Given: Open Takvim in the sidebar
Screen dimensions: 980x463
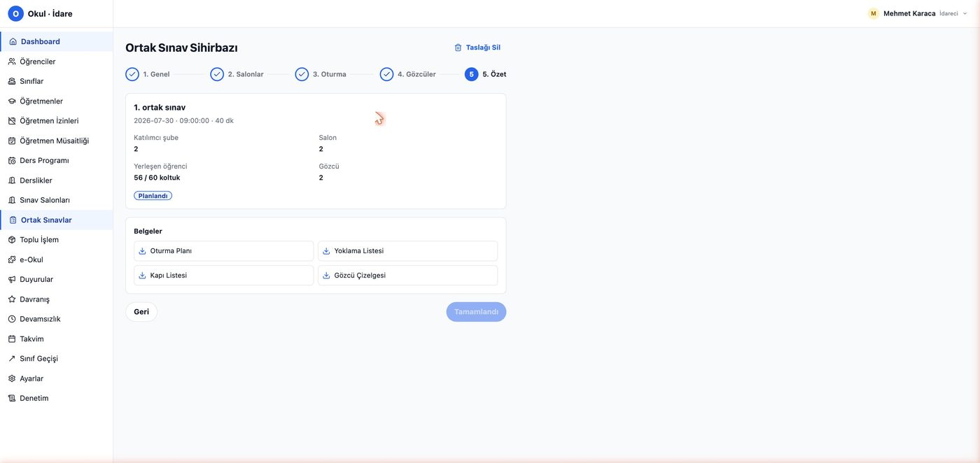Looking at the screenshot, I should coord(56,339).
